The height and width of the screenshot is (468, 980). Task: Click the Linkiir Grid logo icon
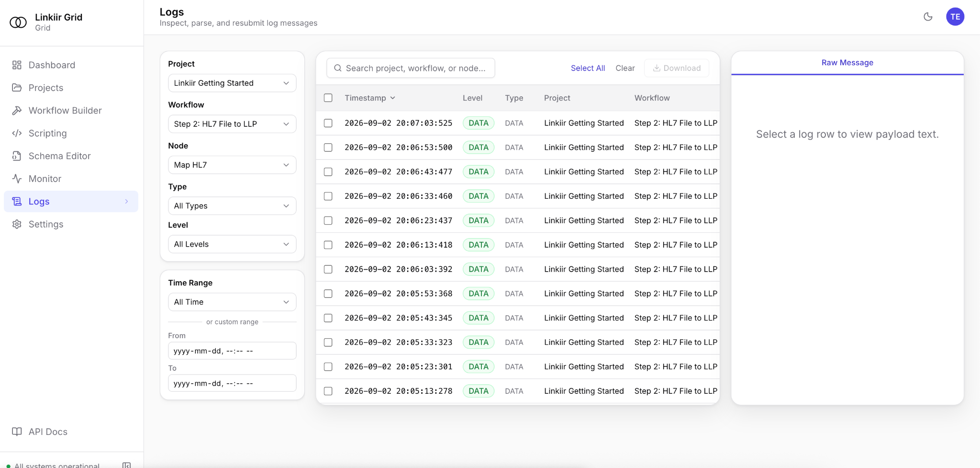pos(18,22)
